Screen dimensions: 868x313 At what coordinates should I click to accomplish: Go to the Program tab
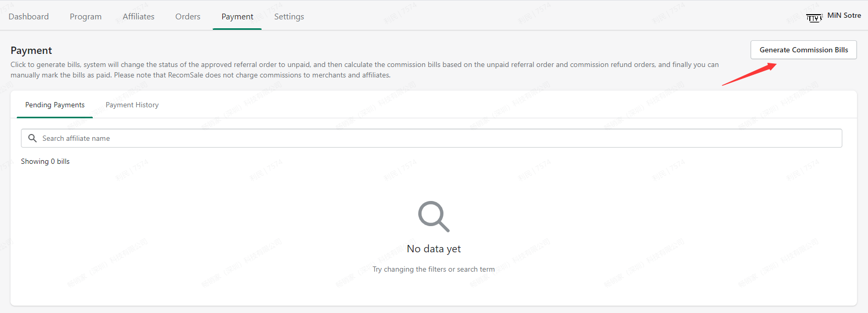pyautogui.click(x=85, y=17)
